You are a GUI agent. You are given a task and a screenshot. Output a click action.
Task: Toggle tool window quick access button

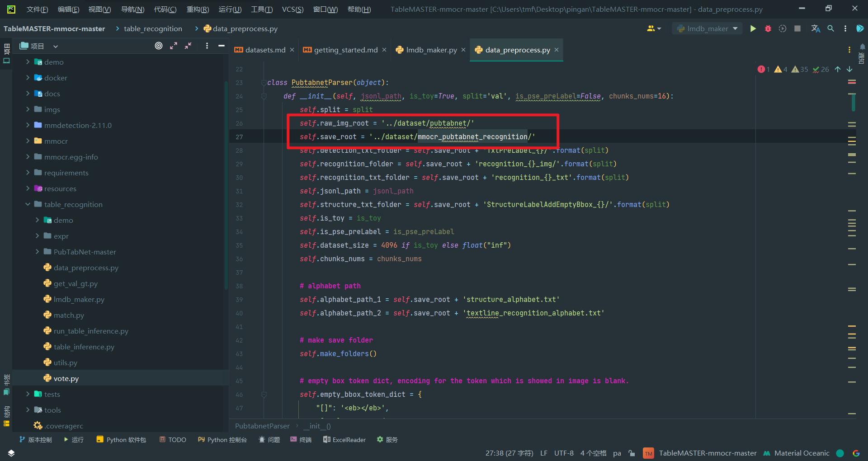(x=11, y=453)
